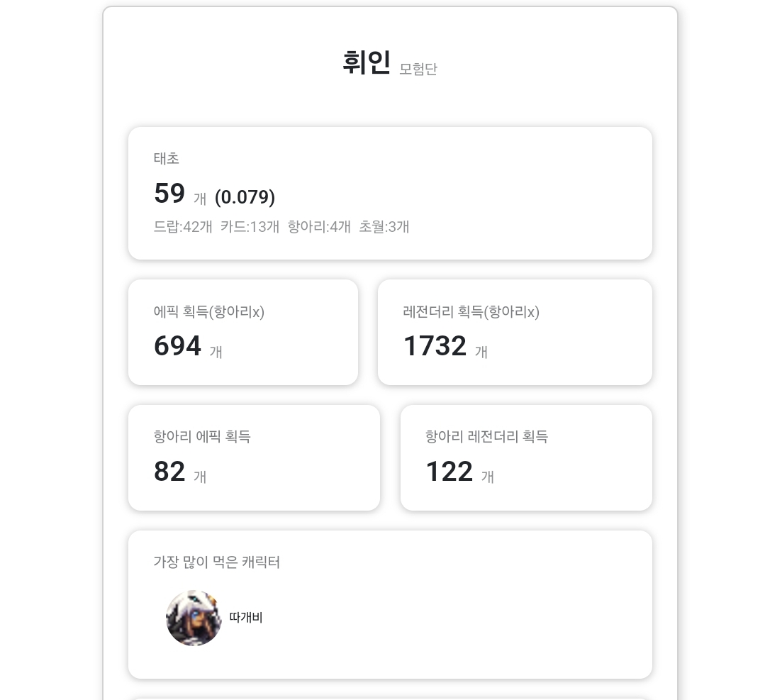Click the 드랍:42개 breakdown text

click(x=183, y=227)
